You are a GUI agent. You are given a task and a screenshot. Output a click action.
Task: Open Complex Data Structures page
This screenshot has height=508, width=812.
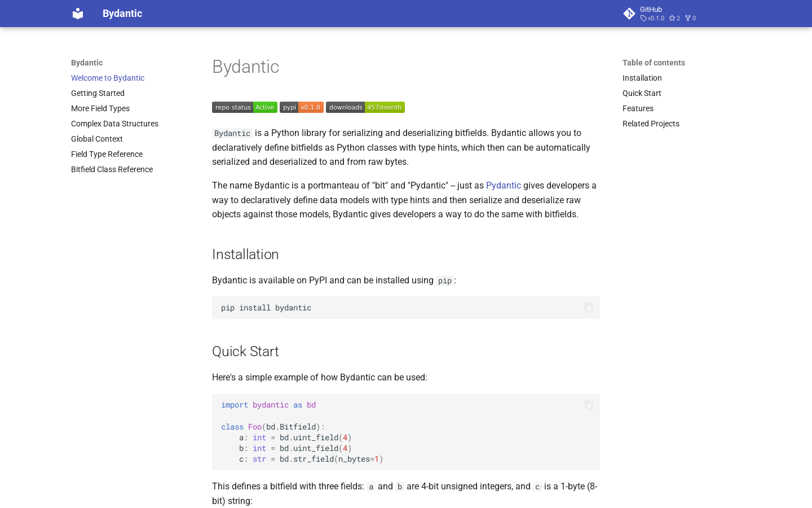point(114,124)
